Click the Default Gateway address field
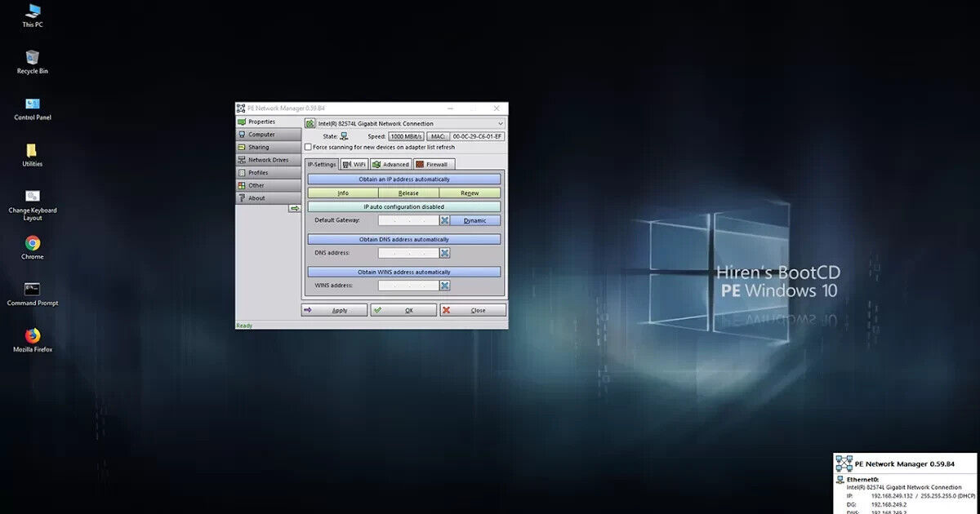980x514 pixels. point(408,220)
